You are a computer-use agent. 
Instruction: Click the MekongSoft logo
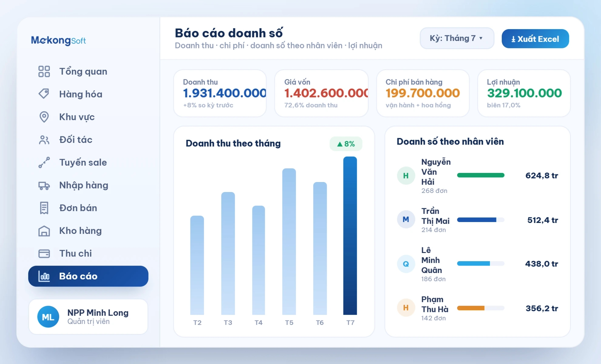click(59, 40)
